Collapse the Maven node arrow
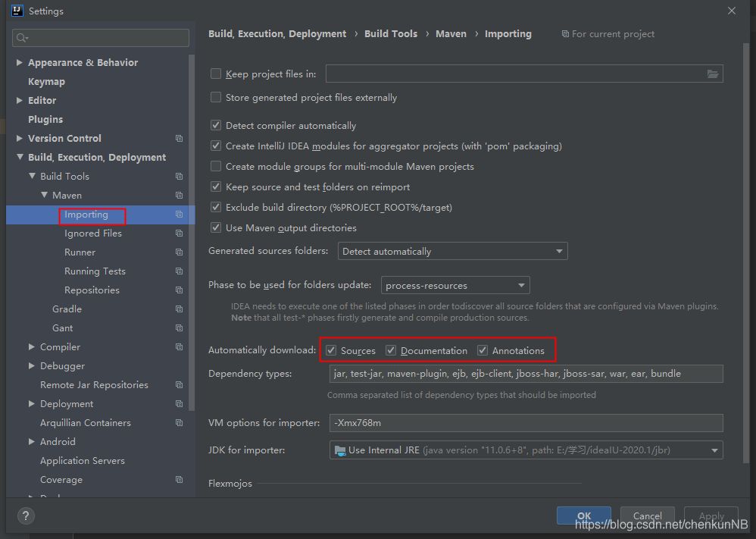Viewport: 756px width, 539px height. tap(44, 195)
